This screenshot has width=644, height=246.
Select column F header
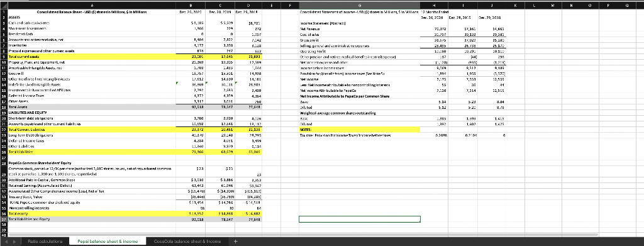click(x=291, y=4)
